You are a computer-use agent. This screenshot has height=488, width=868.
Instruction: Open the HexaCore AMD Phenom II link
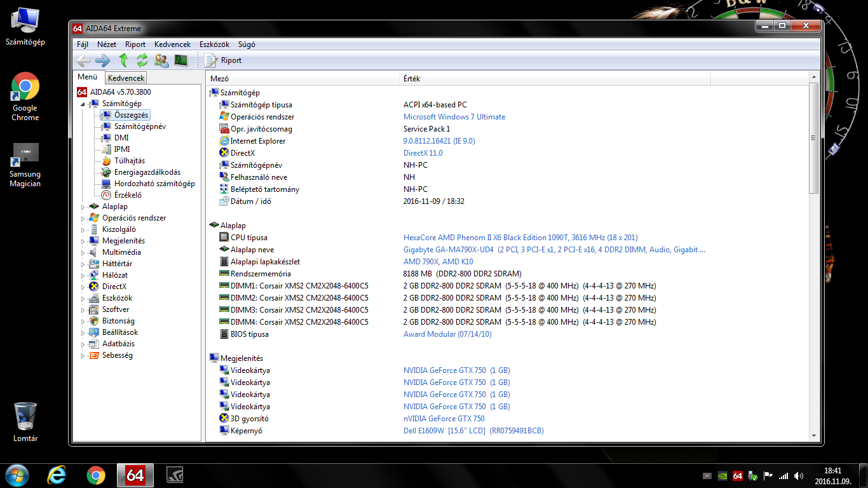(x=520, y=238)
